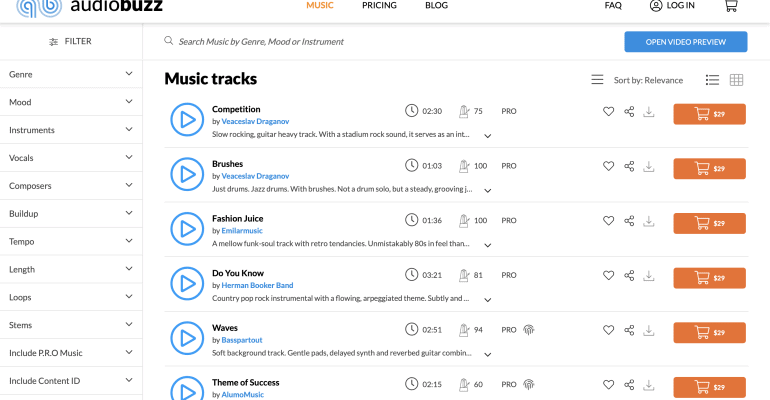Add Do You Know to favorites
770x400 pixels.
tap(608, 275)
